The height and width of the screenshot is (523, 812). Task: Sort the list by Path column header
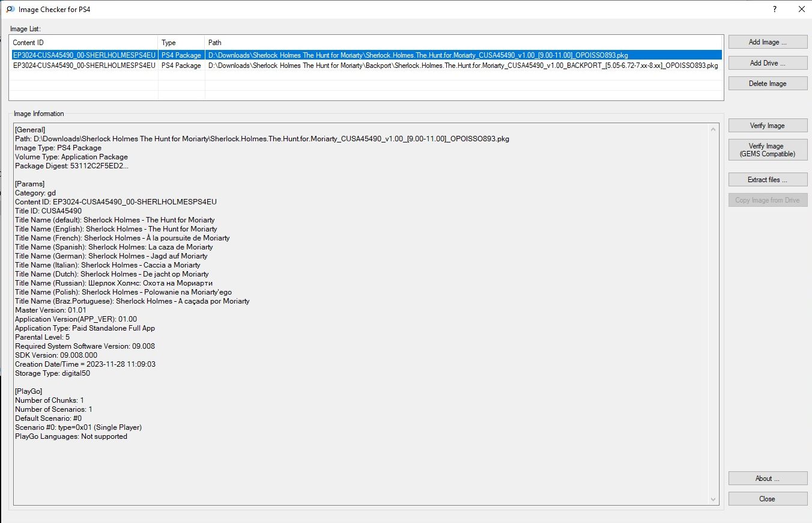(x=464, y=43)
